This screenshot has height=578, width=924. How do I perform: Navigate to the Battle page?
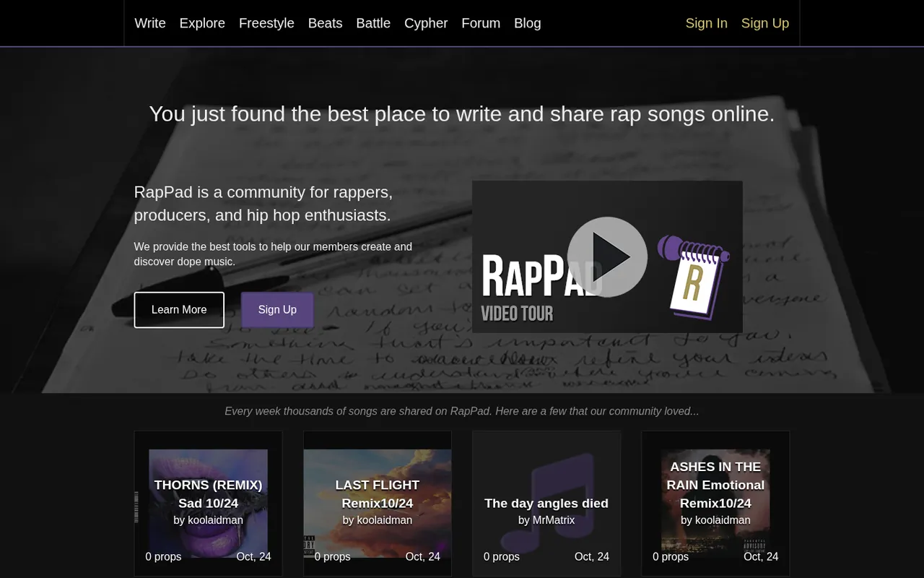tap(373, 23)
